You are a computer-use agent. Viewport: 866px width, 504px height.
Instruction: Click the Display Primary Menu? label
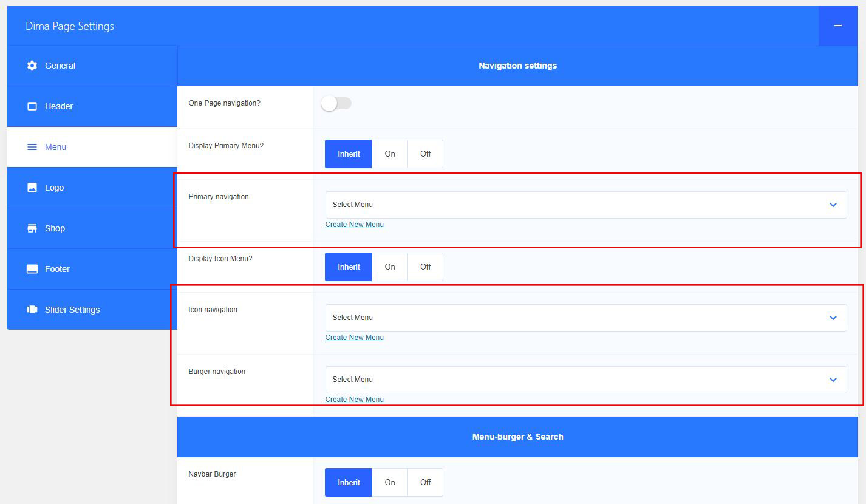[x=227, y=146]
